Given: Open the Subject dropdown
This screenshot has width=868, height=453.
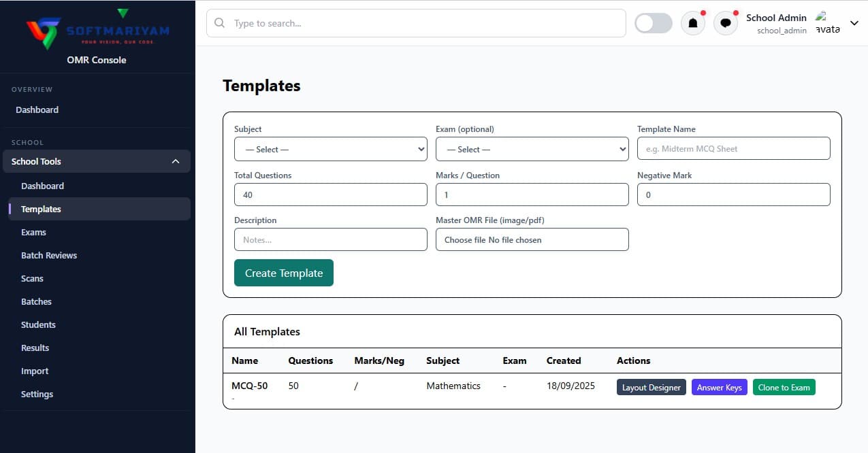Looking at the screenshot, I should pyautogui.click(x=330, y=149).
